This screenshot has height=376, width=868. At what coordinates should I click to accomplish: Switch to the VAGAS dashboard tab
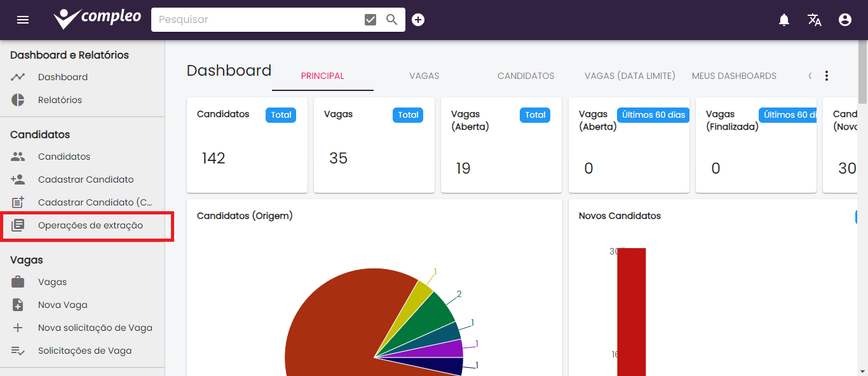(x=424, y=76)
